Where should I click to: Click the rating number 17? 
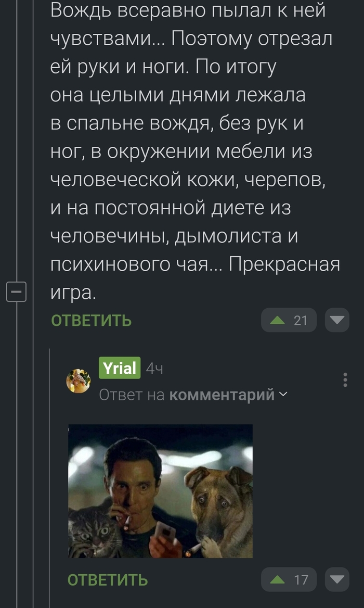(301, 580)
